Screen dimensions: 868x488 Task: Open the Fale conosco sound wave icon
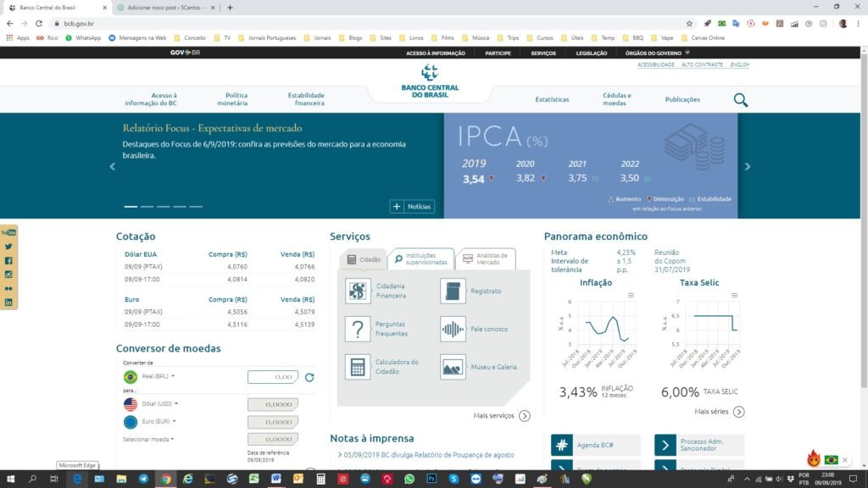[x=453, y=330]
